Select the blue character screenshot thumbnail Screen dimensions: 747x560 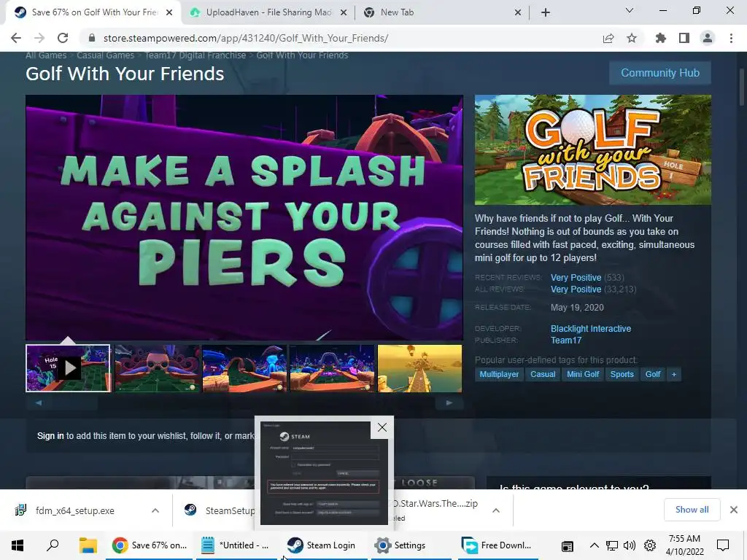(x=245, y=368)
